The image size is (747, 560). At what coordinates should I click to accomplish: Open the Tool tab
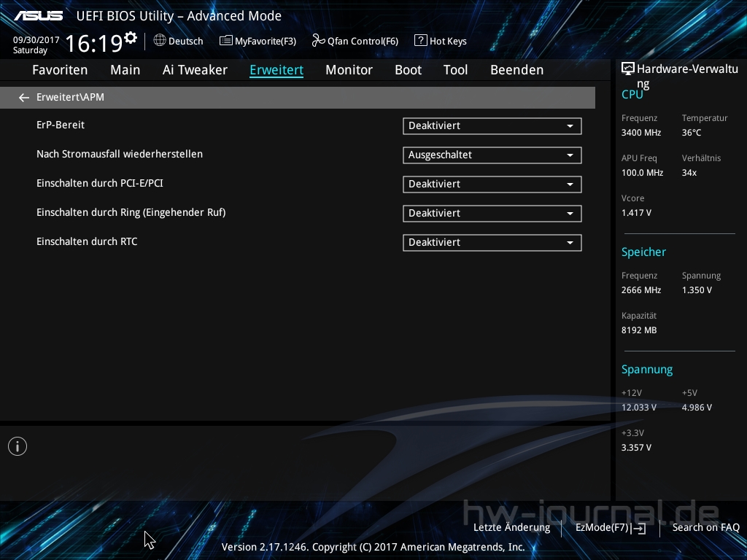point(455,70)
